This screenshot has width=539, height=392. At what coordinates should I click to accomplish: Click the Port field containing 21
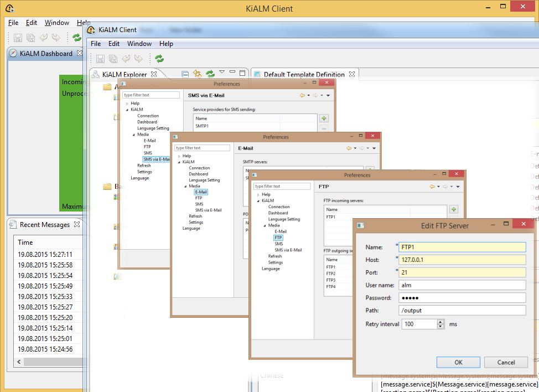(x=462, y=272)
